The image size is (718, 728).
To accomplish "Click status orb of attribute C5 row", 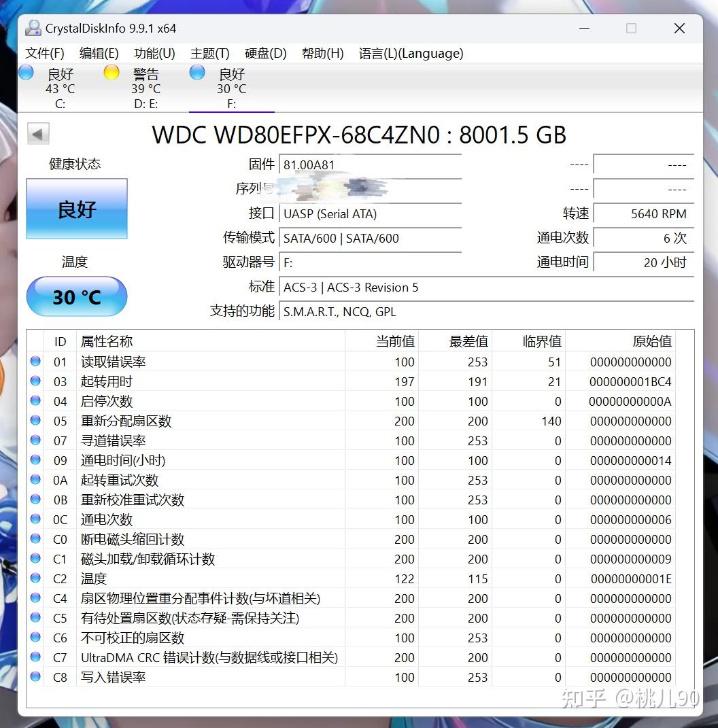I will pyautogui.click(x=35, y=617).
